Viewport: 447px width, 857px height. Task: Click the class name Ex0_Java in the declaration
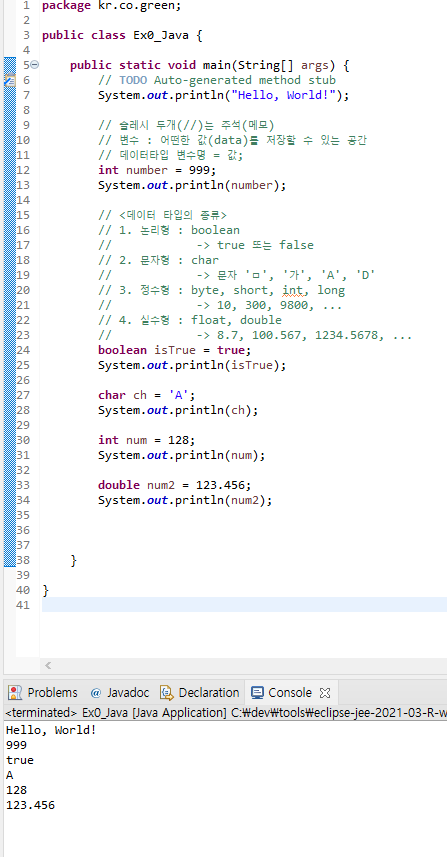[161, 36]
